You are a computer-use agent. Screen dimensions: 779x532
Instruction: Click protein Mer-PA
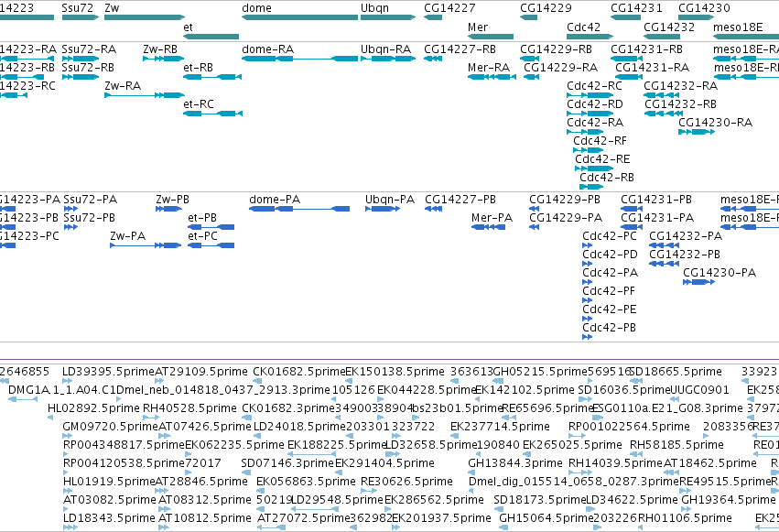tap(489, 227)
